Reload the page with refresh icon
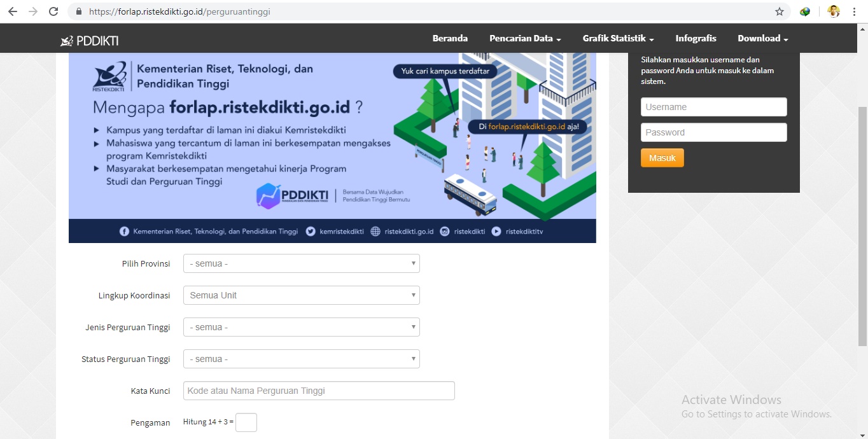 pyautogui.click(x=53, y=11)
